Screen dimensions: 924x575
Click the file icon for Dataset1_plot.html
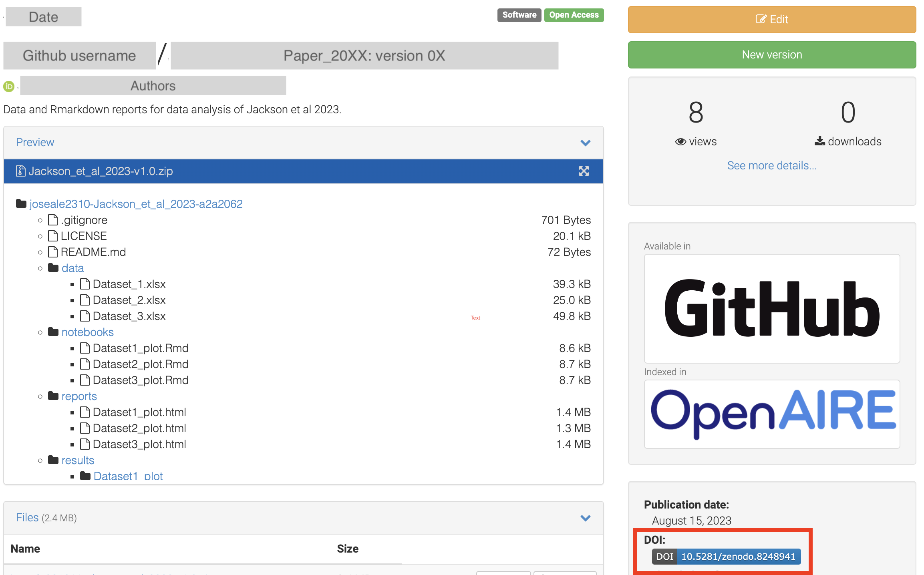point(85,412)
